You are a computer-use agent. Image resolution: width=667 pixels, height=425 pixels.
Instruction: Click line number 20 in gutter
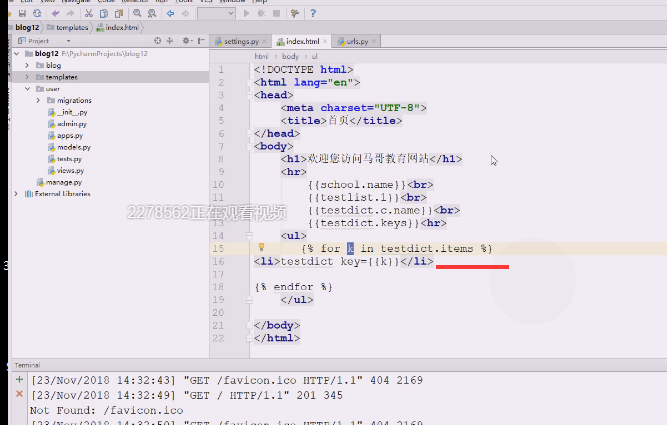pos(218,312)
